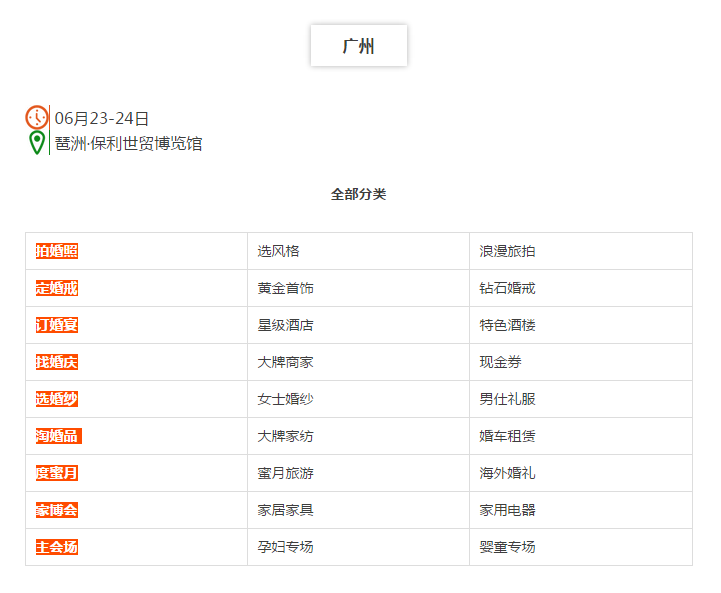Open the 主会场 category

[x=57, y=547]
